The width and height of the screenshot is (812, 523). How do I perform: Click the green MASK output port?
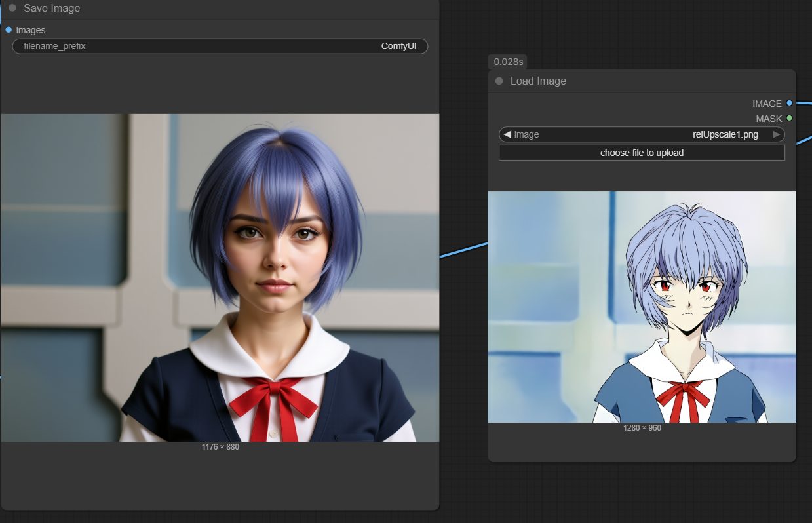click(789, 119)
